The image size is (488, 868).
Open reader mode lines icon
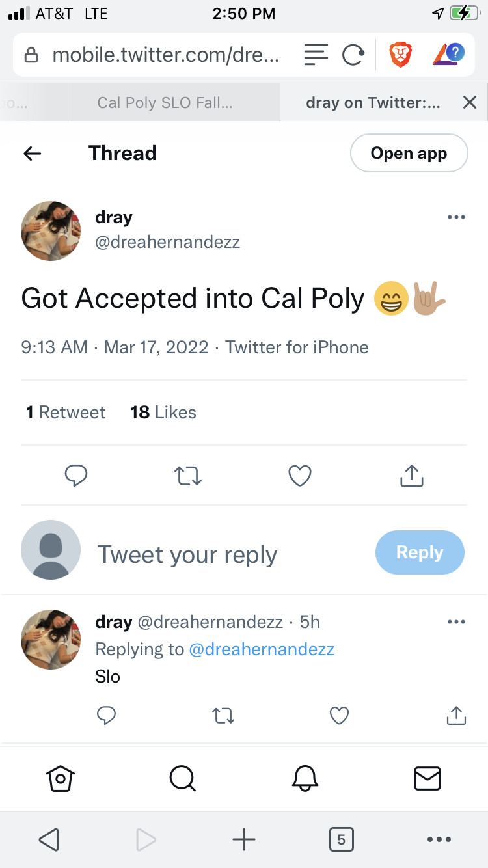point(316,55)
